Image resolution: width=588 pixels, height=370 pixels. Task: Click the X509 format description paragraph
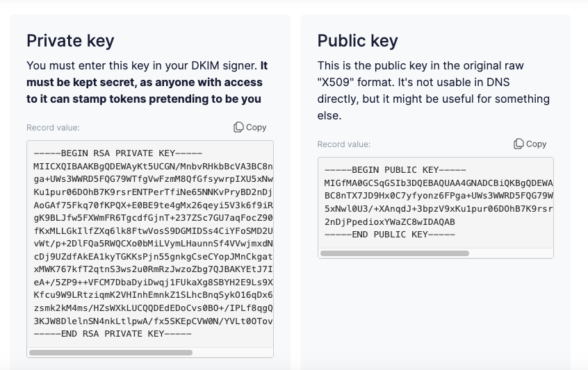pyautogui.click(x=433, y=90)
